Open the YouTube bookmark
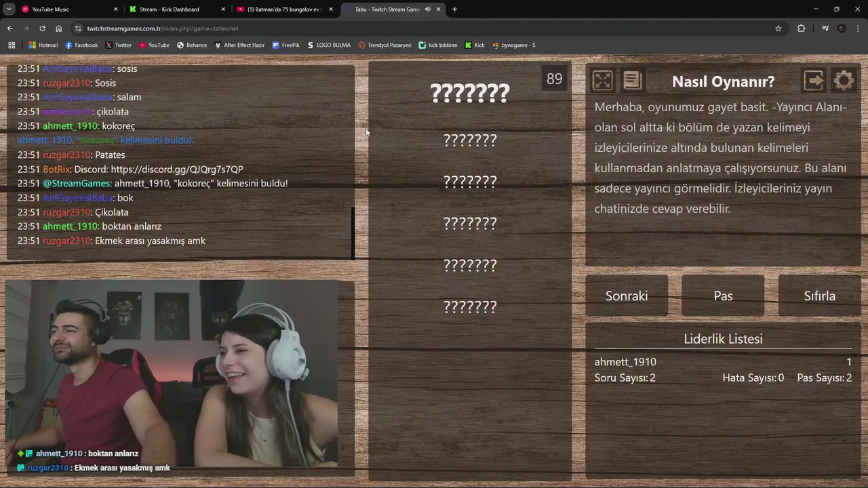This screenshot has height=488, width=868. pyautogui.click(x=154, y=45)
